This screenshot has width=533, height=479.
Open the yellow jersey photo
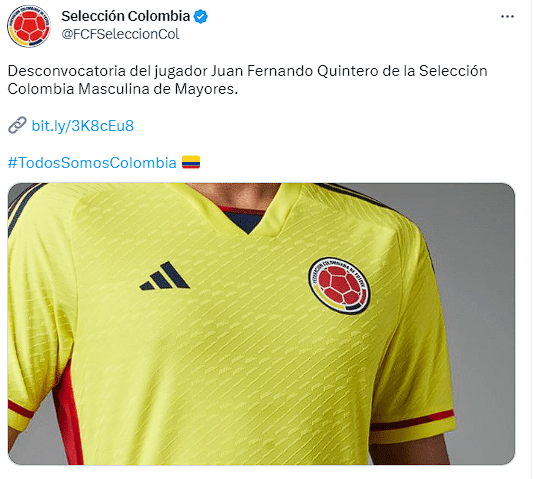[x=261, y=324]
